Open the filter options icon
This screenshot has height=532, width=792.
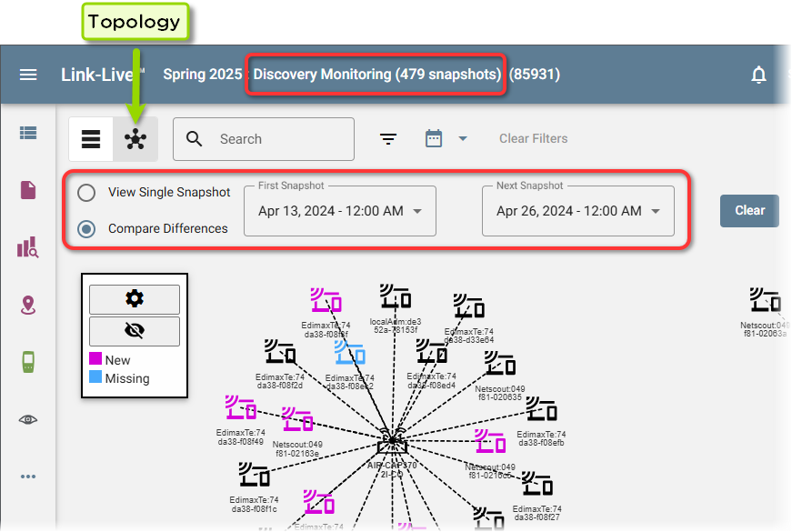tap(388, 139)
